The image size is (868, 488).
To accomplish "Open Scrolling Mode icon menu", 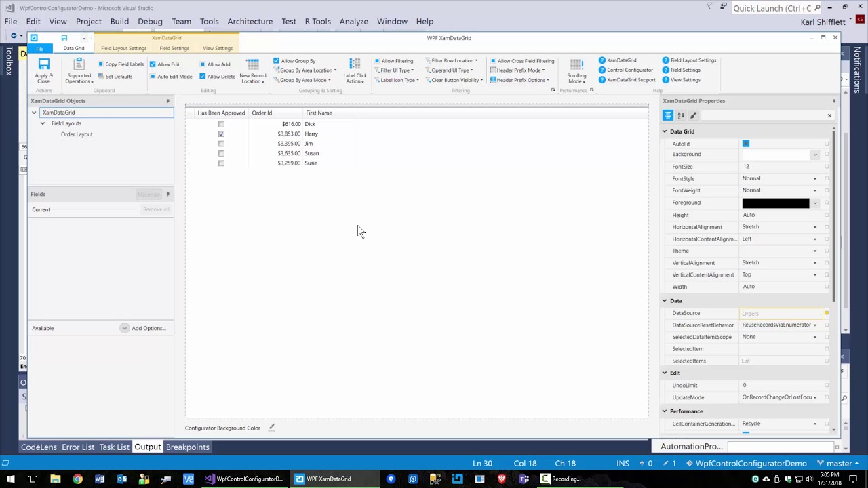I will click(x=576, y=65).
